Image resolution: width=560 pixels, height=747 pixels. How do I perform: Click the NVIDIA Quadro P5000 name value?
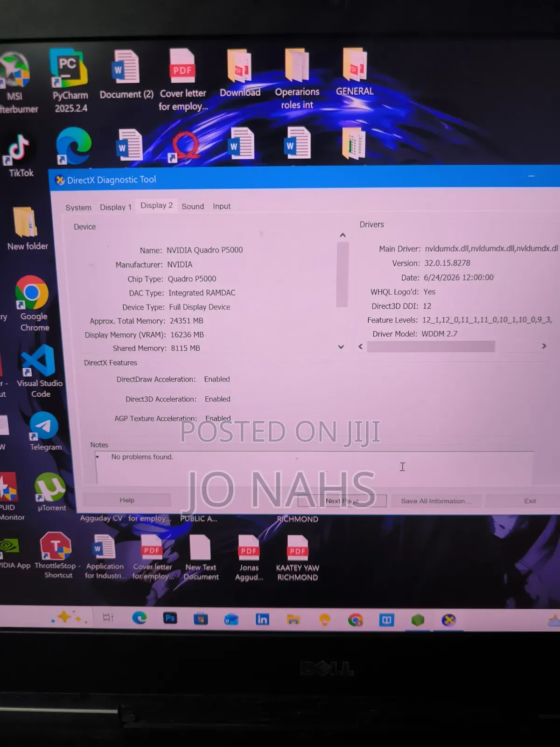click(204, 250)
